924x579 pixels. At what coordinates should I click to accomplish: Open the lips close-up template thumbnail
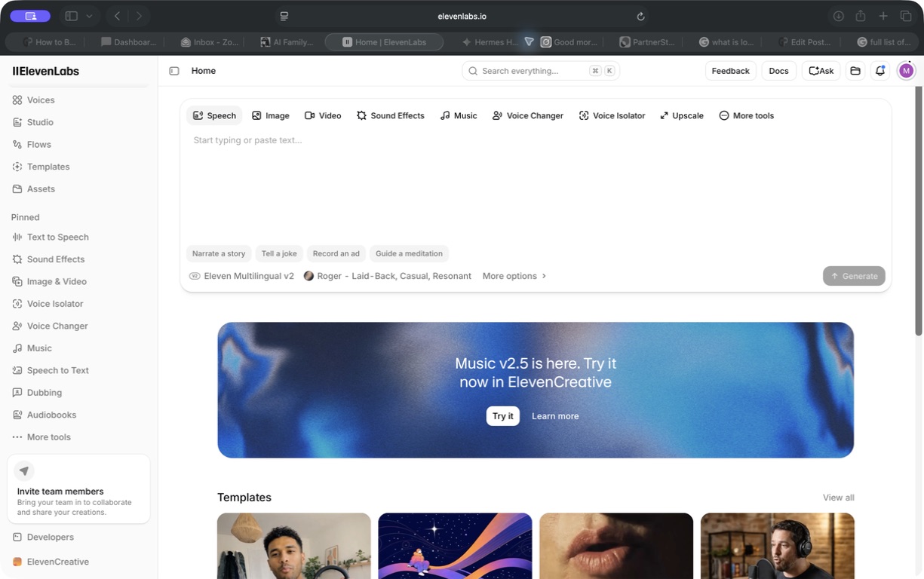pos(616,546)
